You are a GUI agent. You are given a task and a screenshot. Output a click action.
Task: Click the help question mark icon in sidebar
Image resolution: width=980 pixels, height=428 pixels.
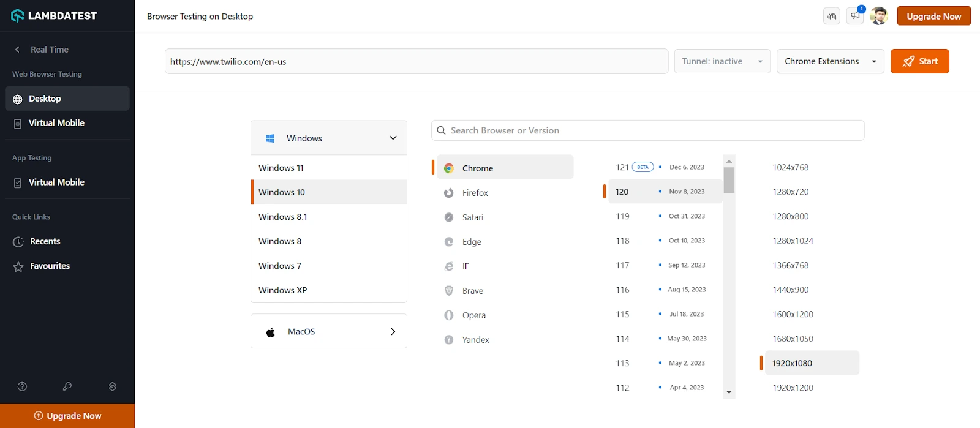pyautogui.click(x=23, y=386)
